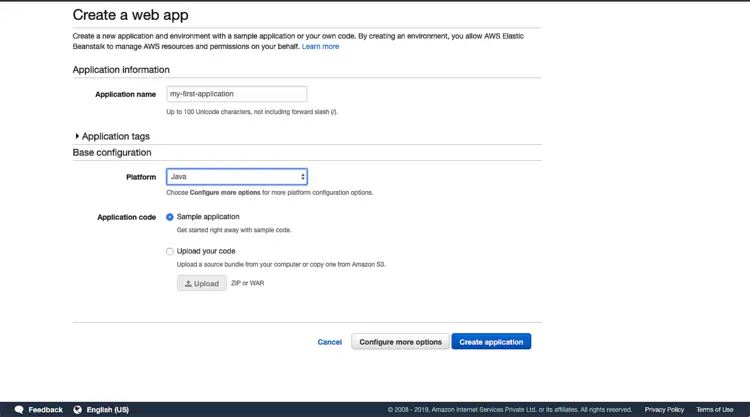This screenshot has height=417, width=750.
Task: Click the Application tags heading text
Action: click(116, 136)
